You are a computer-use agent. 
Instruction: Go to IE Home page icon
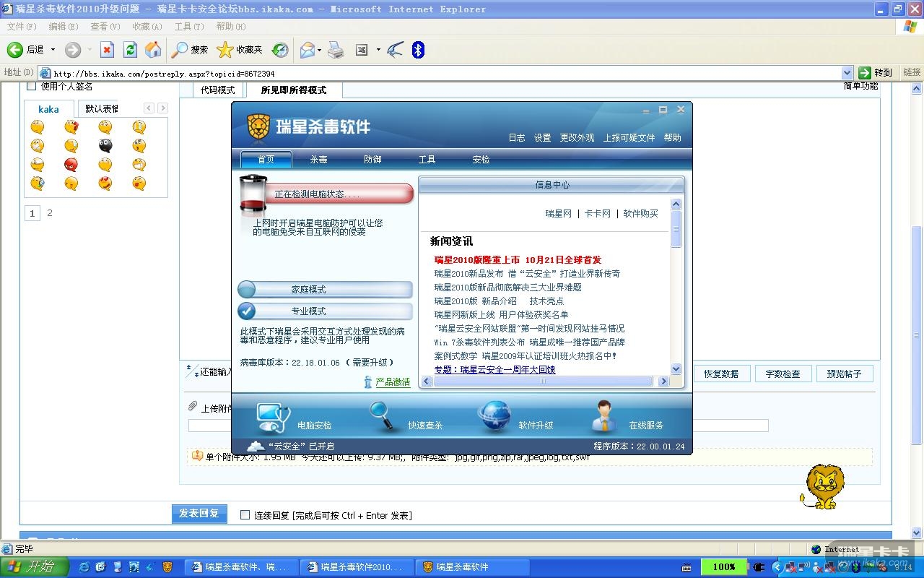(153, 50)
